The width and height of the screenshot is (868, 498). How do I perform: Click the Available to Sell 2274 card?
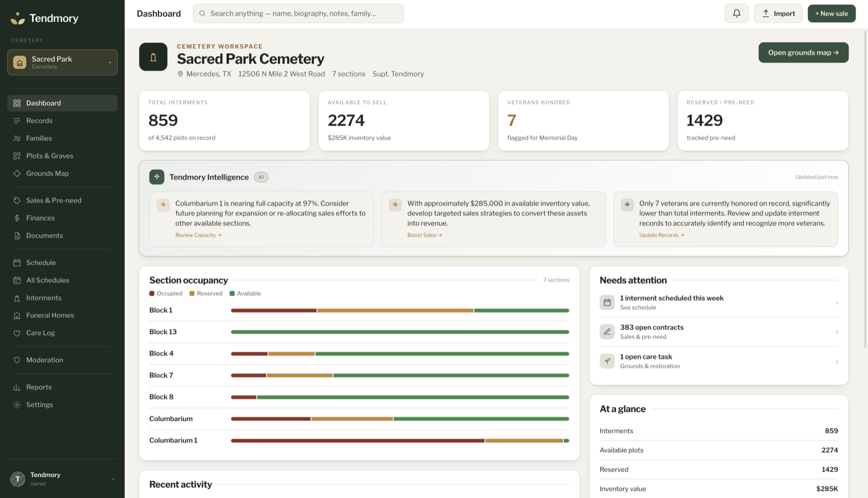point(404,120)
